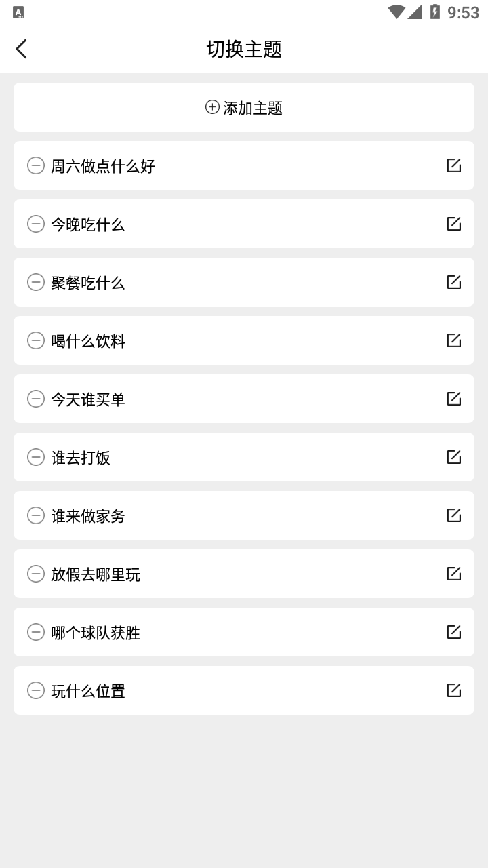Open editor for 哪个球队获胜

point(453,632)
